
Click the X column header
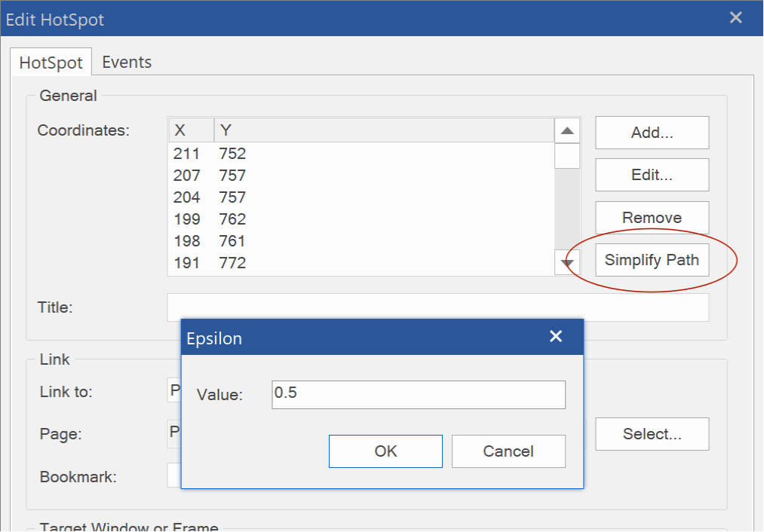[x=191, y=130]
